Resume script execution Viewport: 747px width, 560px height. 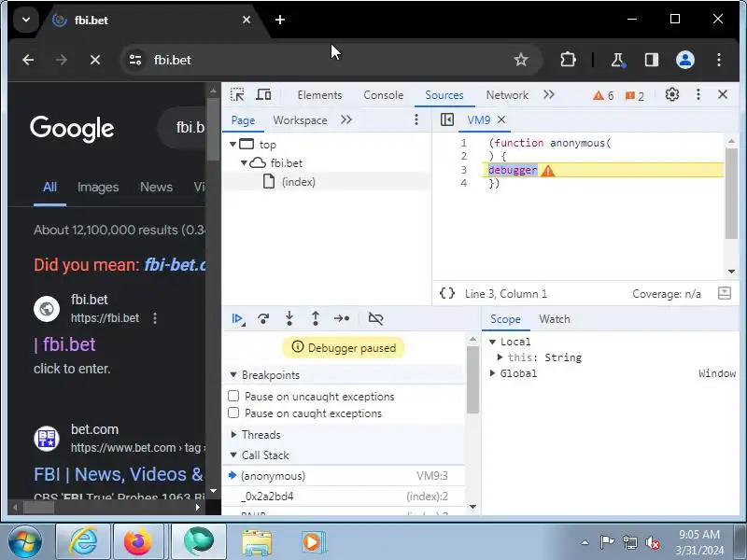click(x=238, y=318)
